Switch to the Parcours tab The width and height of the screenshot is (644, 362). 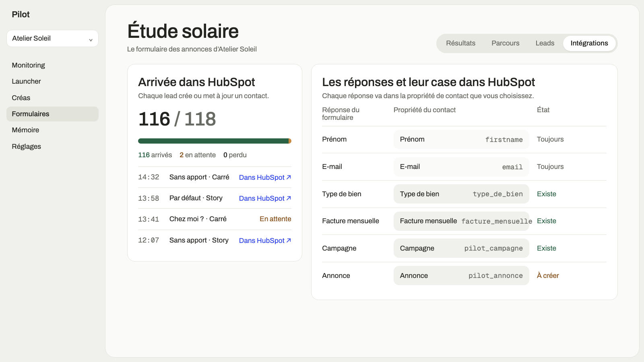tap(505, 43)
